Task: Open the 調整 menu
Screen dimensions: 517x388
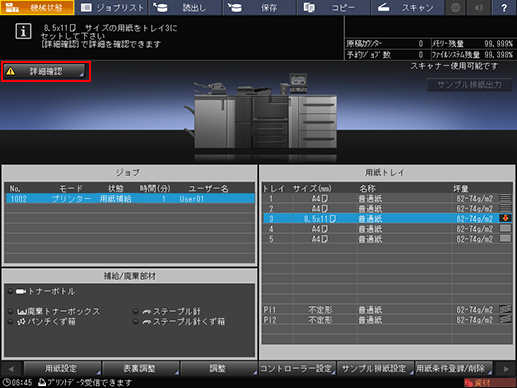Action: tap(219, 369)
